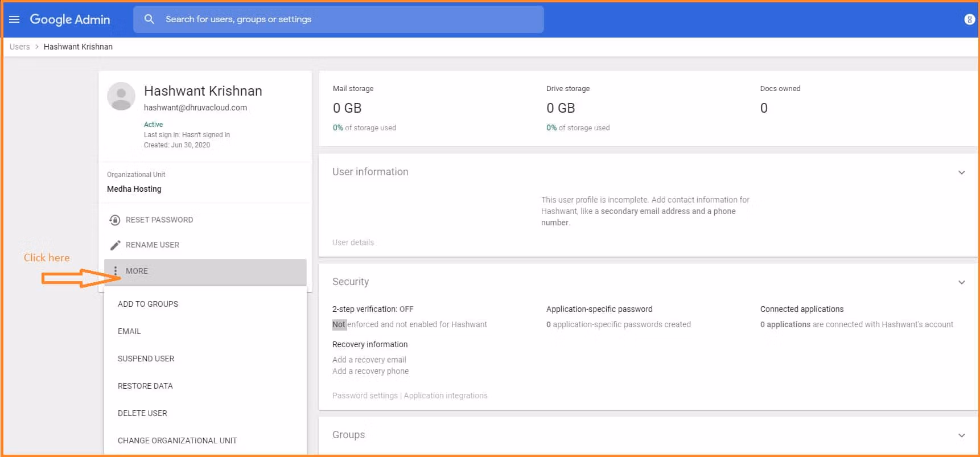
Task: Expand the Groups section chevron
Action: click(x=961, y=435)
